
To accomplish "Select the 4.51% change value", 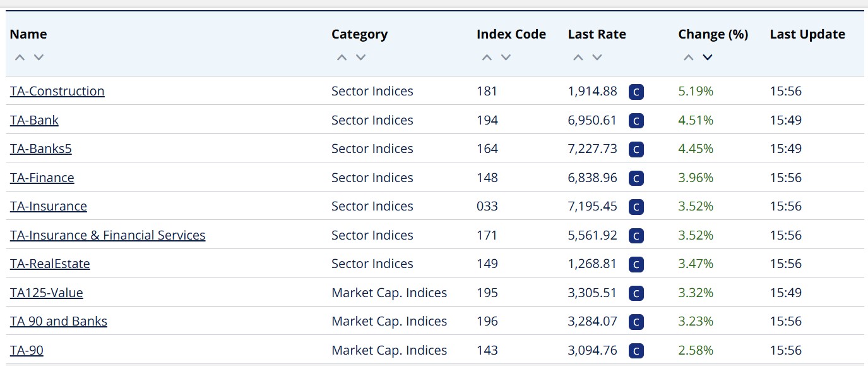I will 696,120.
